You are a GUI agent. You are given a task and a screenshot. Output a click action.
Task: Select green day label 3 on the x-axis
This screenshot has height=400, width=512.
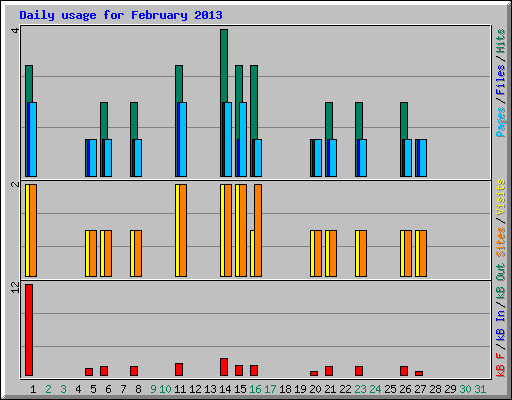63,389
